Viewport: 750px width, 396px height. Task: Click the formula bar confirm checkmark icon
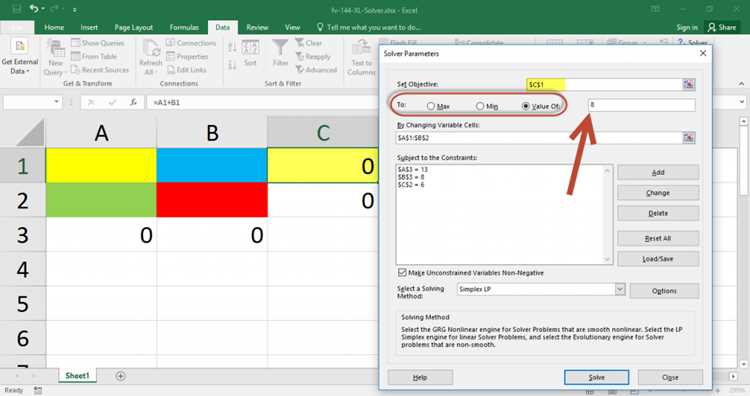pos(112,102)
